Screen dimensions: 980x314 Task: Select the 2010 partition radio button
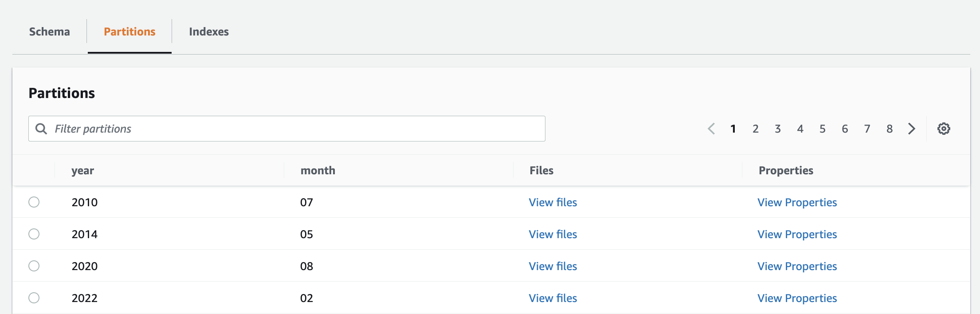[34, 202]
